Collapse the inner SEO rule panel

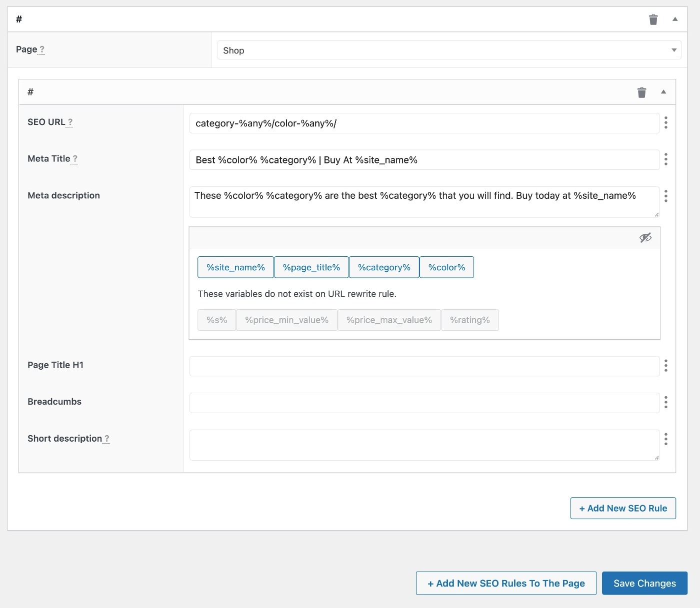coord(663,92)
